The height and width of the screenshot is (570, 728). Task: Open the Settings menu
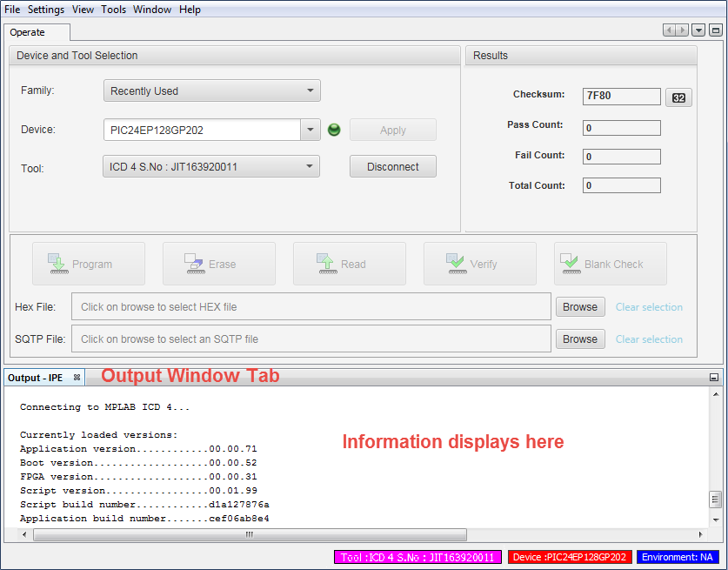[46, 10]
